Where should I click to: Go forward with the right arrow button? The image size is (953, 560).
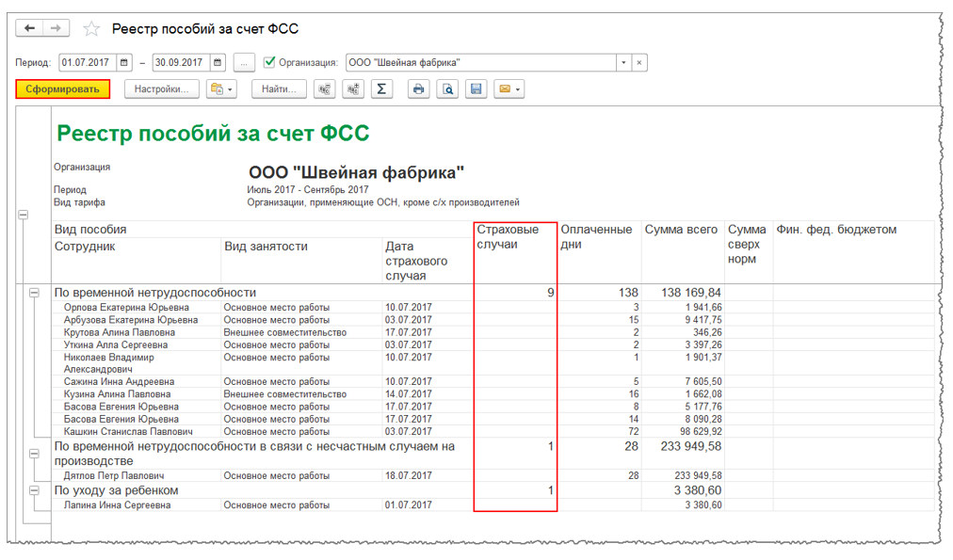56,28
